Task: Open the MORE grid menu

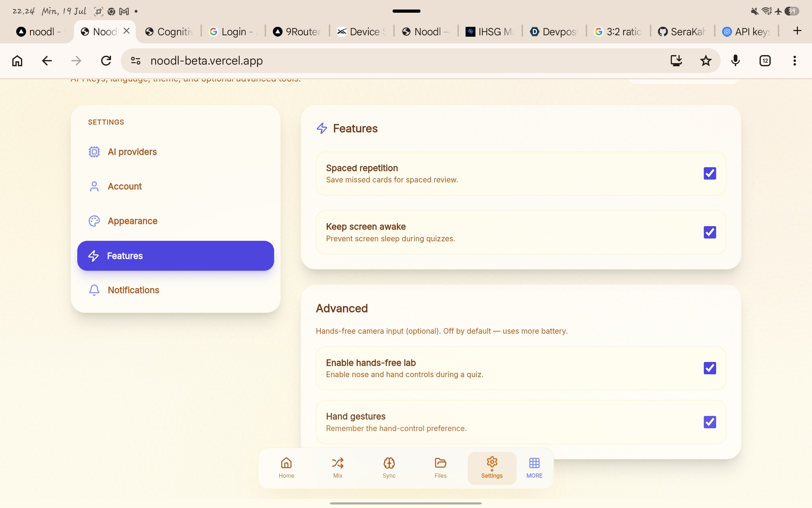Action: pyautogui.click(x=534, y=468)
